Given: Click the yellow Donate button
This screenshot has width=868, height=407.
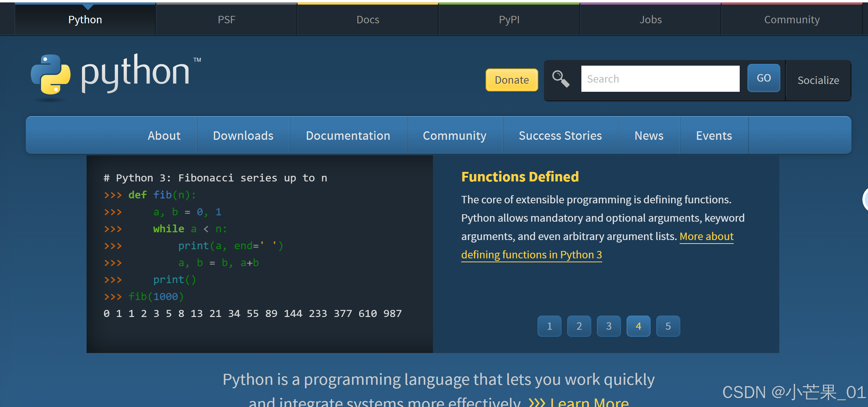Looking at the screenshot, I should coord(512,80).
